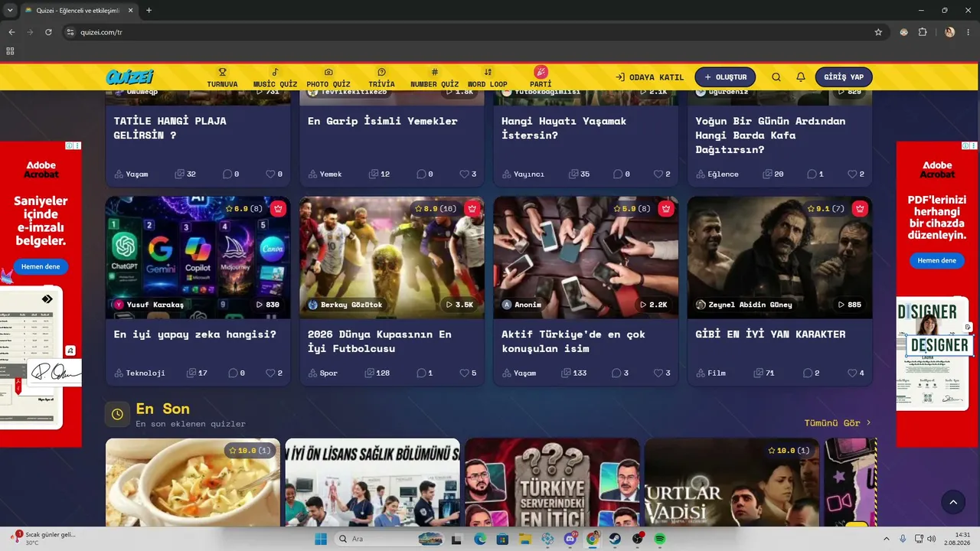Click the crown badge on the ChatGPT quiz thumbnail
This screenshot has width=980, height=551.
278,208
